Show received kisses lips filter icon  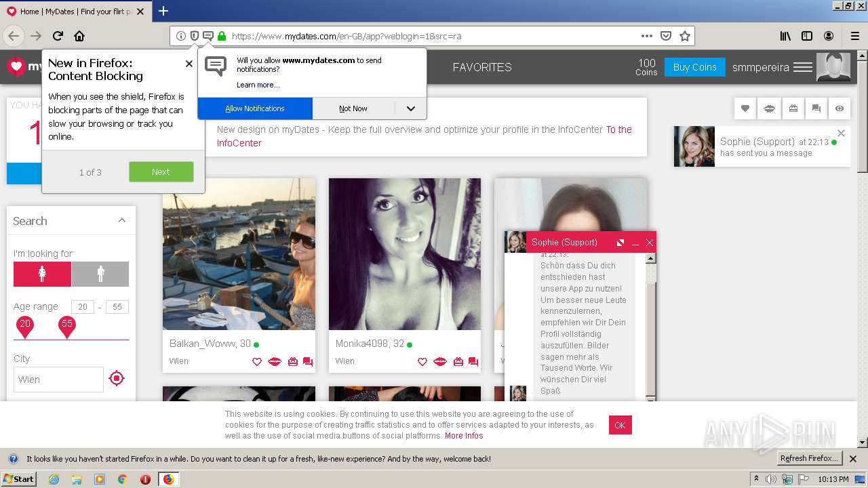770,108
